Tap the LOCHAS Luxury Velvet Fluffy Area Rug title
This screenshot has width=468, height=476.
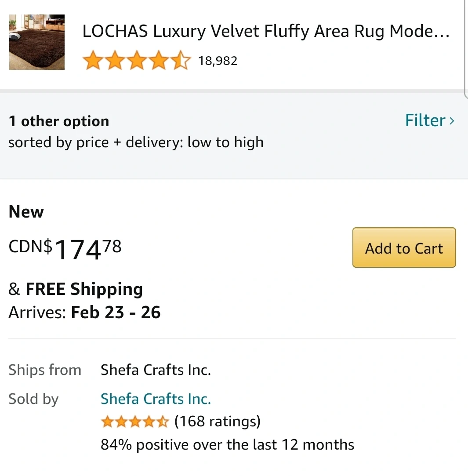coord(266,31)
